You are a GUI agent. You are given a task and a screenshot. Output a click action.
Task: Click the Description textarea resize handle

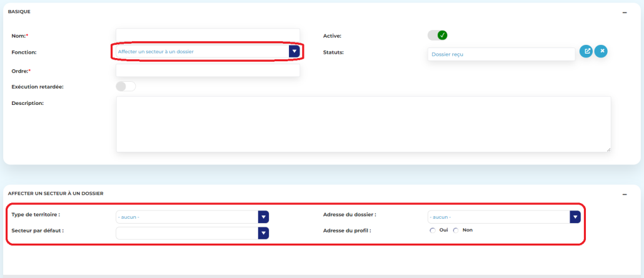pos(608,149)
